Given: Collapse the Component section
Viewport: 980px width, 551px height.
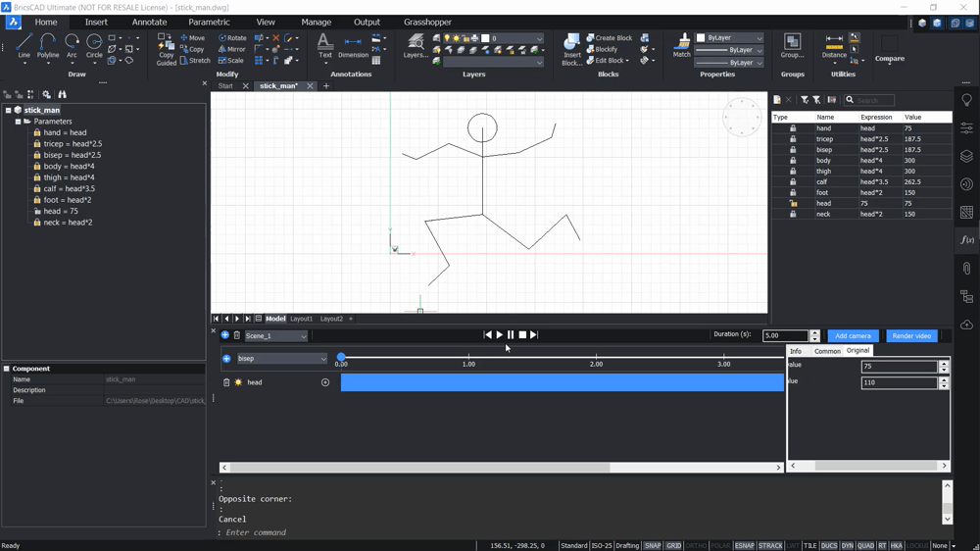Looking at the screenshot, I should pos(6,369).
